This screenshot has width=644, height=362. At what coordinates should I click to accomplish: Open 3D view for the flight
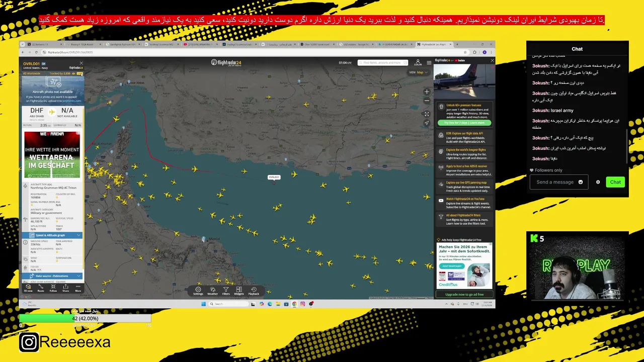pyautogui.click(x=28, y=288)
